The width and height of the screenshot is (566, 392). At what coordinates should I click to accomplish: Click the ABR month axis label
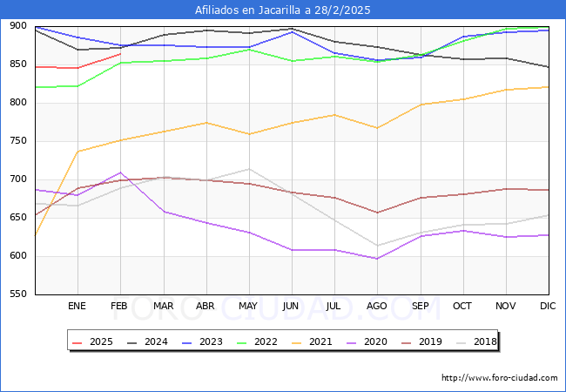click(x=206, y=306)
